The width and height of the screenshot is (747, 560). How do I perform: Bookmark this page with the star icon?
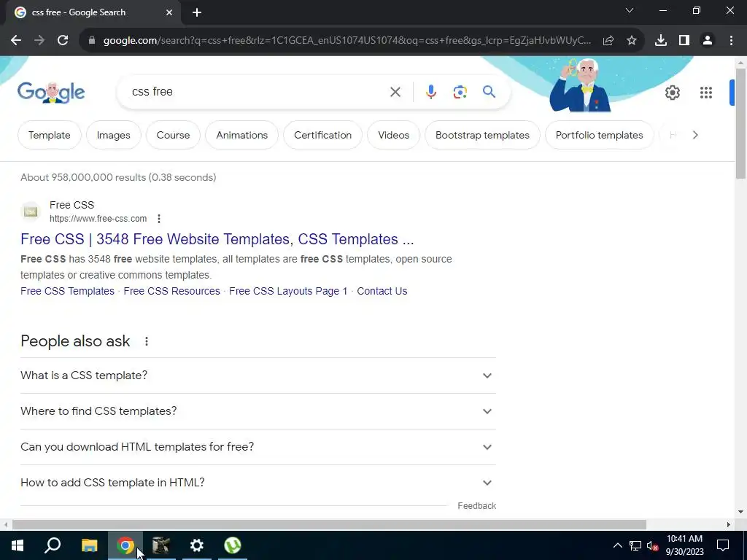pos(632,41)
